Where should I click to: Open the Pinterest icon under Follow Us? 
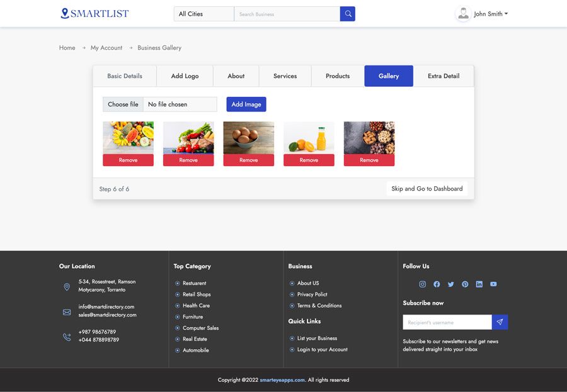(465, 284)
